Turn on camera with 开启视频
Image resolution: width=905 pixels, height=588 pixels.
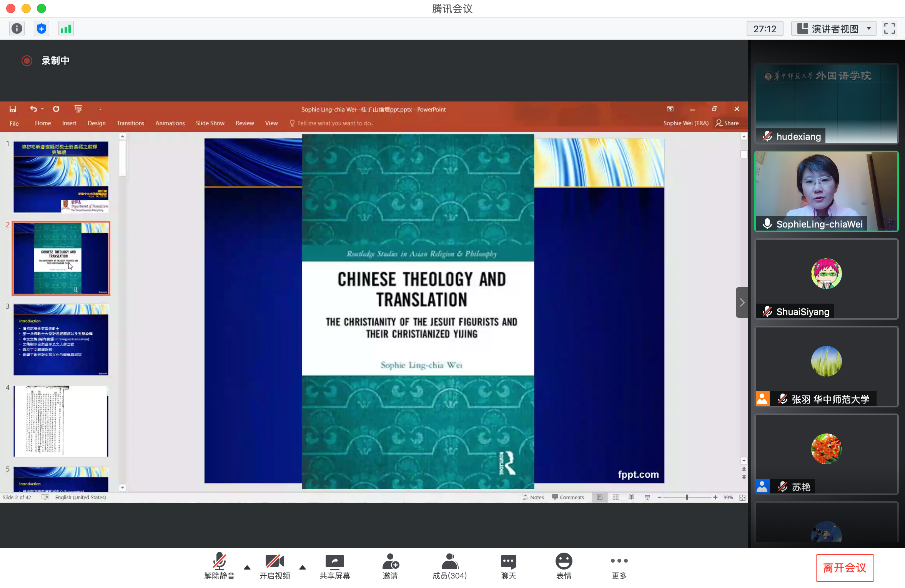(x=274, y=566)
